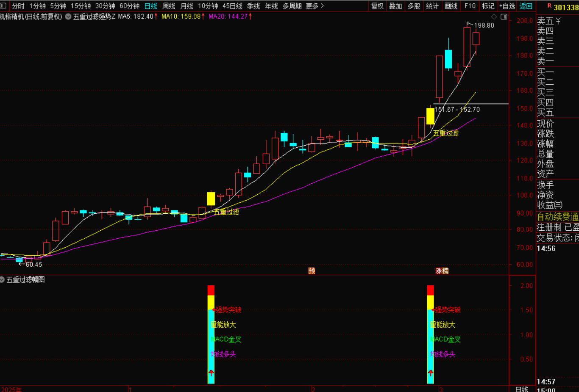Click the red R icon beside stock code
The width and height of the screenshot is (579, 392).
[x=549, y=6]
